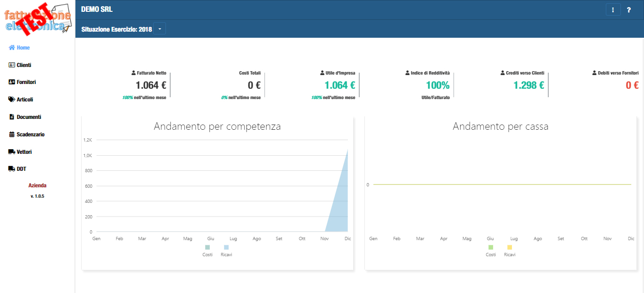This screenshot has height=293, width=644.
Task: Click the Home house icon in sidebar
Action: tap(12, 48)
